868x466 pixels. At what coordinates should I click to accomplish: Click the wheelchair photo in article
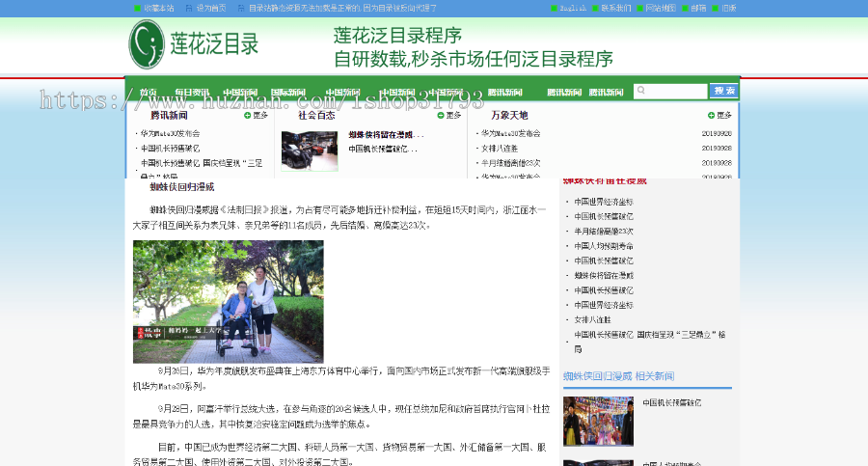228,301
